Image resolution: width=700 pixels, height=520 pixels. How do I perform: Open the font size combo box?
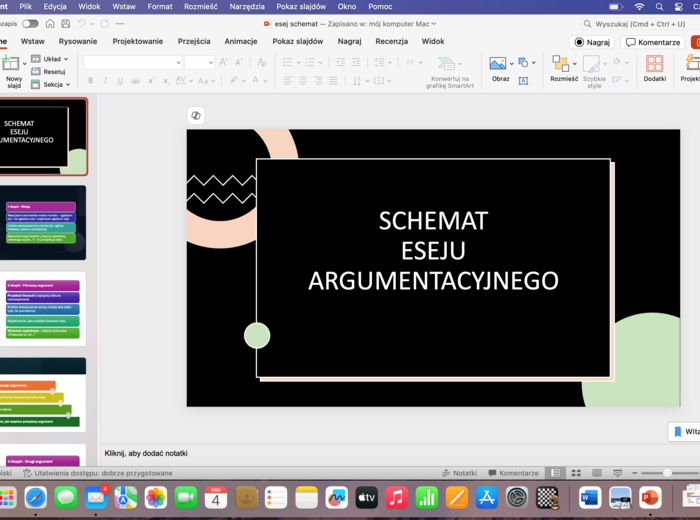click(200, 62)
